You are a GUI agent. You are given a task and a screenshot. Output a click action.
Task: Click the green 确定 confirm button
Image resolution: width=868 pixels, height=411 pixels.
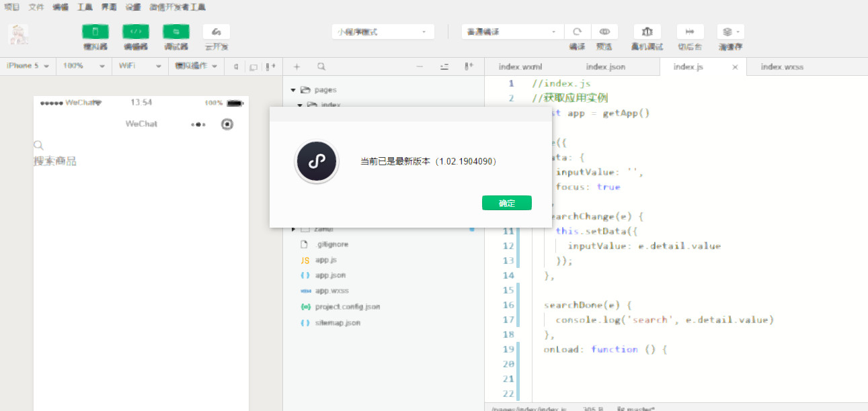point(506,203)
